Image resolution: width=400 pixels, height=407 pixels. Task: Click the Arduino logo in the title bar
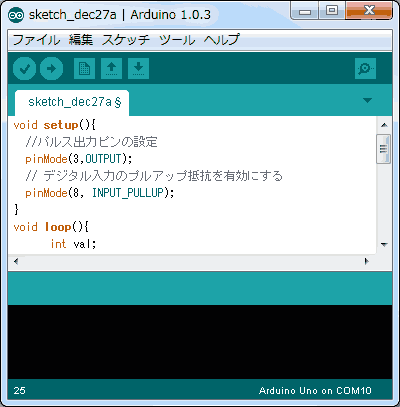click(16, 15)
